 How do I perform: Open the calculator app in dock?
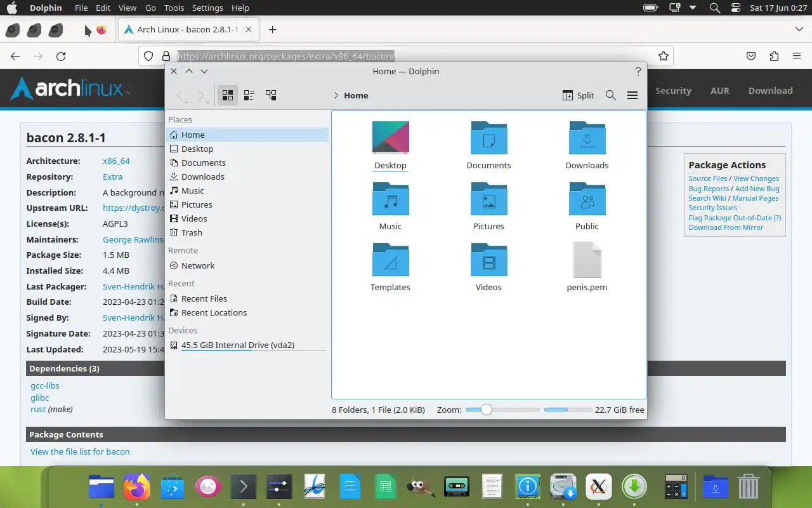pos(676,487)
